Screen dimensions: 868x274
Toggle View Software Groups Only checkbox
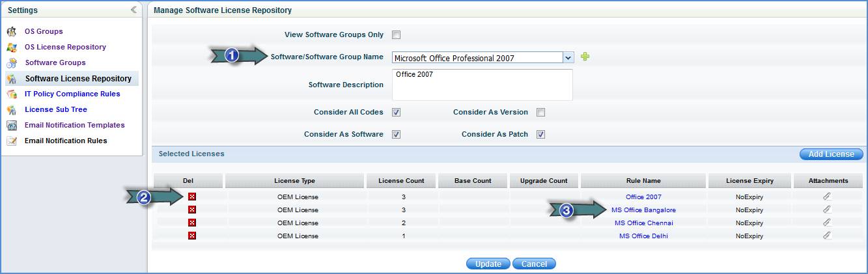pyautogui.click(x=396, y=34)
